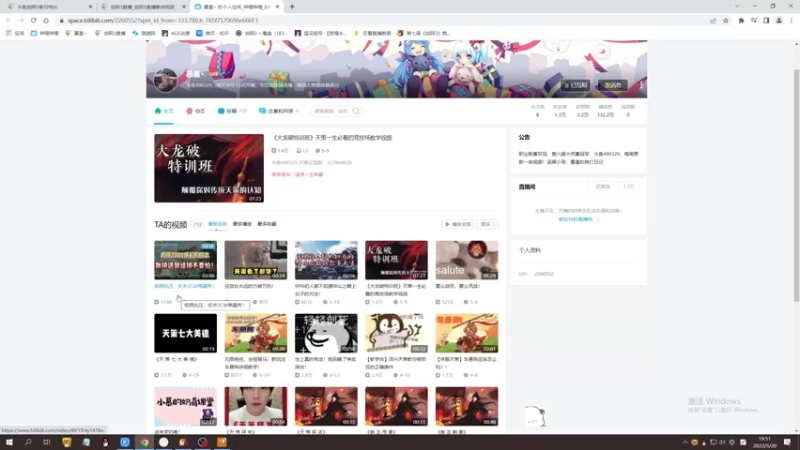Click the 已互粉 follow button on the banner
This screenshot has width=800, height=450.
pos(576,85)
